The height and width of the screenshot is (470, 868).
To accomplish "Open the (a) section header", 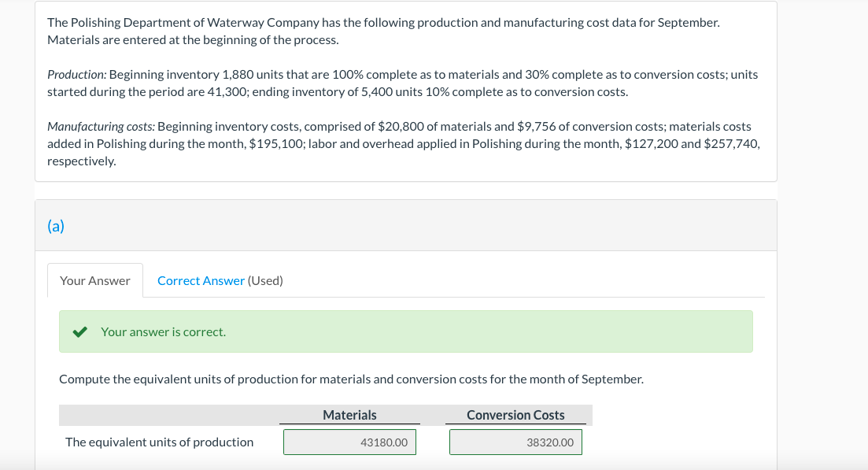I will [56, 226].
